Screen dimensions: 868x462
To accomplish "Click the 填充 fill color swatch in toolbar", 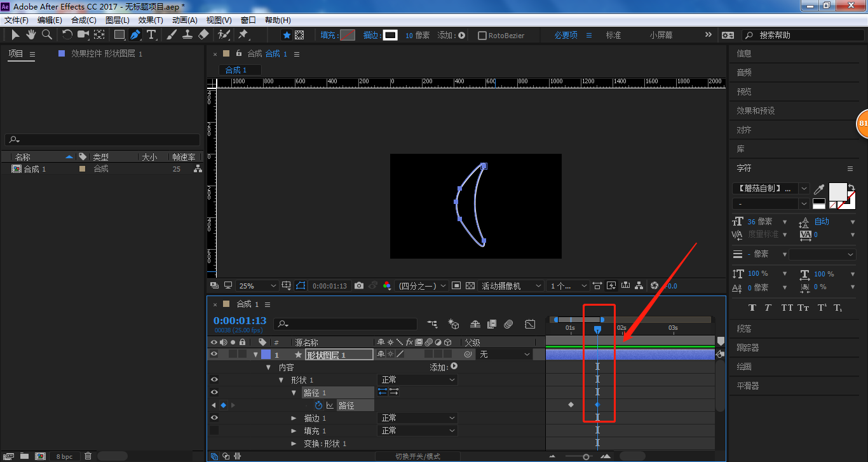I will (348, 36).
